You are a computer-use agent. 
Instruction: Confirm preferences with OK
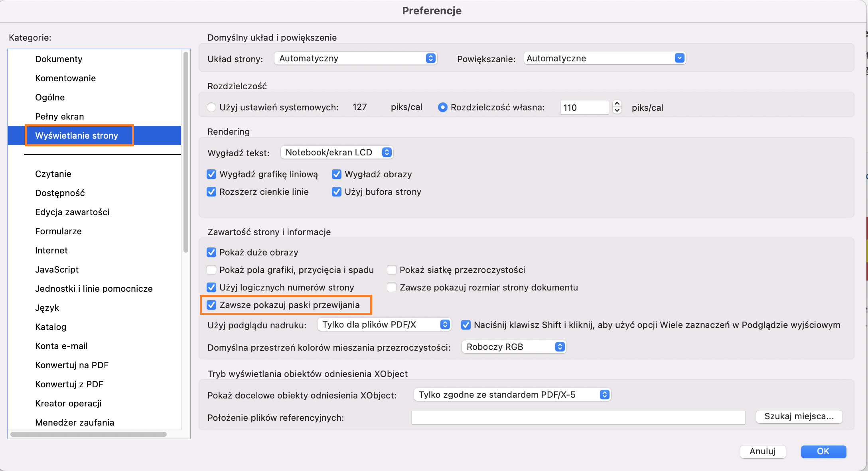click(x=823, y=451)
